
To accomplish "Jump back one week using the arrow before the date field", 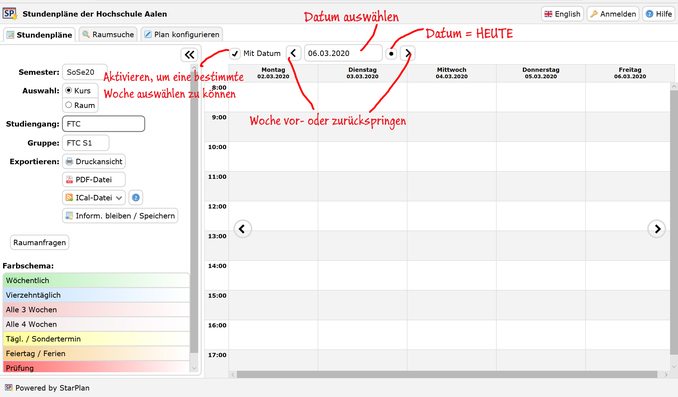I will click(293, 53).
